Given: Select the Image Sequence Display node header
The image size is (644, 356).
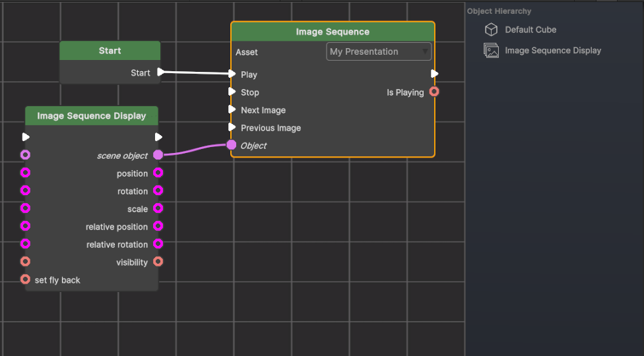Looking at the screenshot, I should [92, 115].
